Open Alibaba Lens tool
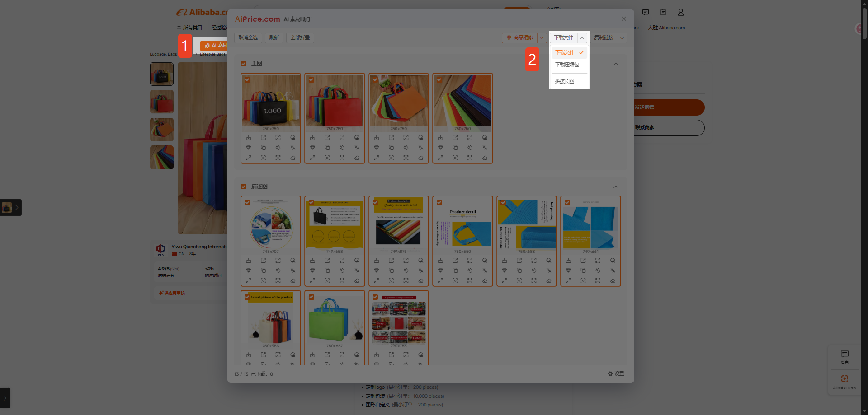 point(844,382)
